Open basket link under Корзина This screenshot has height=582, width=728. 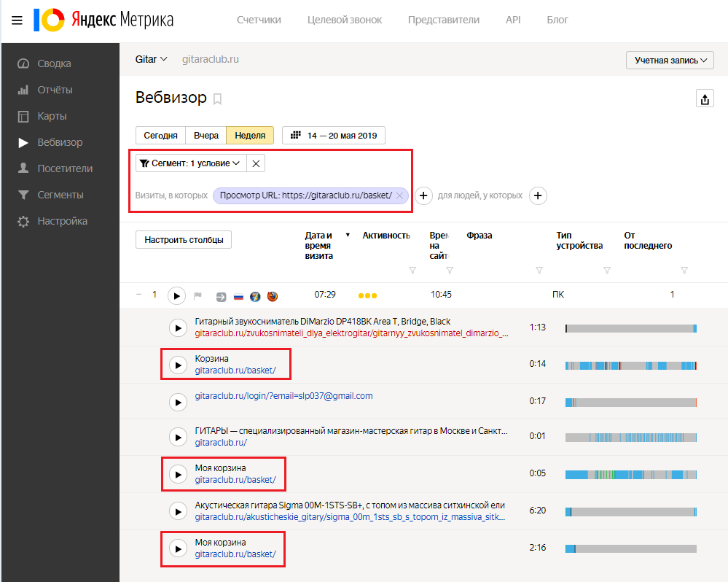[235, 370]
